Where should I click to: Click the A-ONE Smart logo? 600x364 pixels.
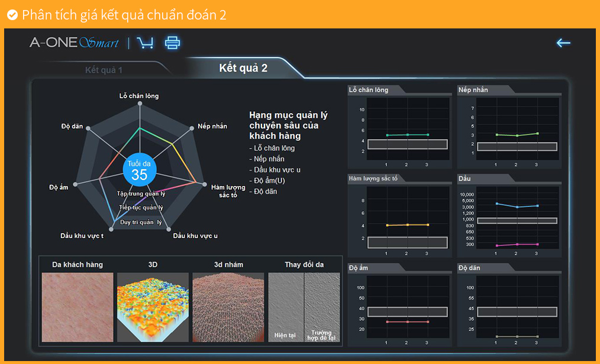74,42
